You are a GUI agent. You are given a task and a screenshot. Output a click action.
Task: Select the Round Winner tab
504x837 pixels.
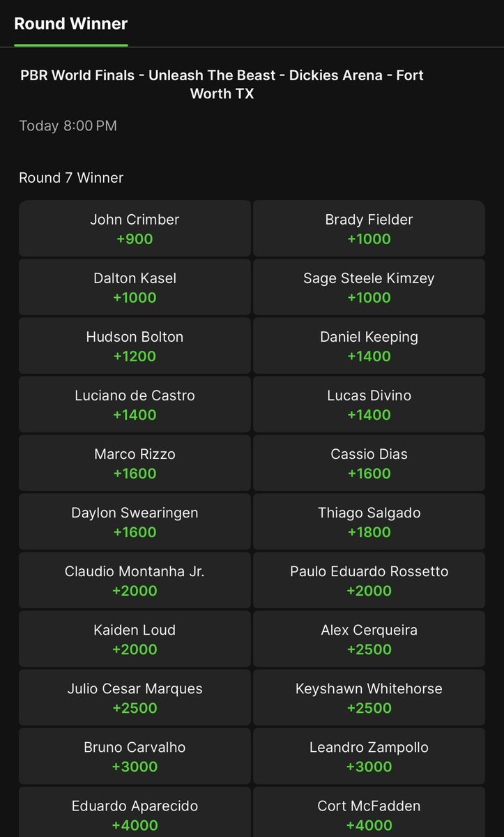(71, 24)
